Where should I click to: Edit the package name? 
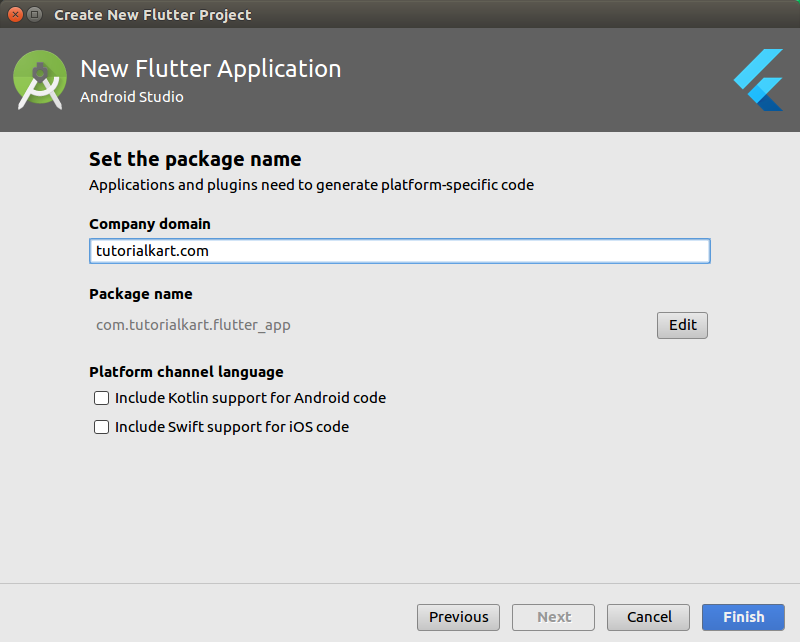coord(682,325)
